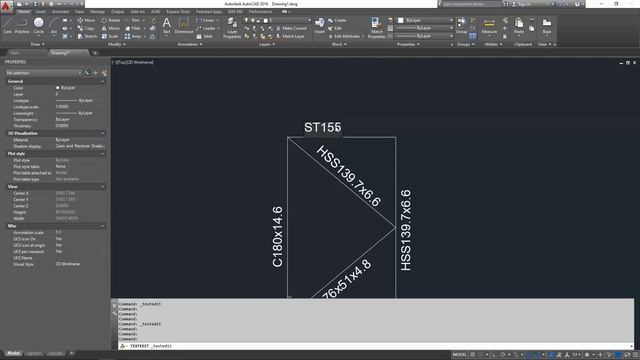640x360 pixels.
Task: Select the Line drawing tool
Action: click(x=8, y=25)
